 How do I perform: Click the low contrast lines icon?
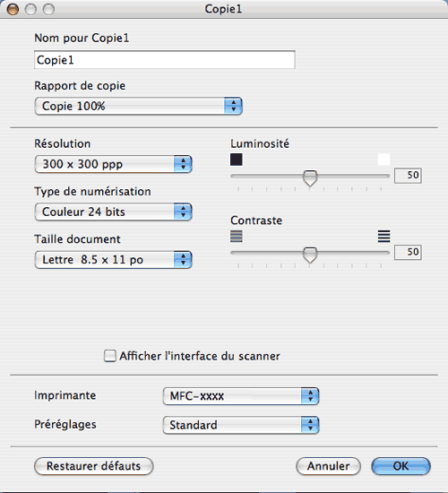[237, 236]
